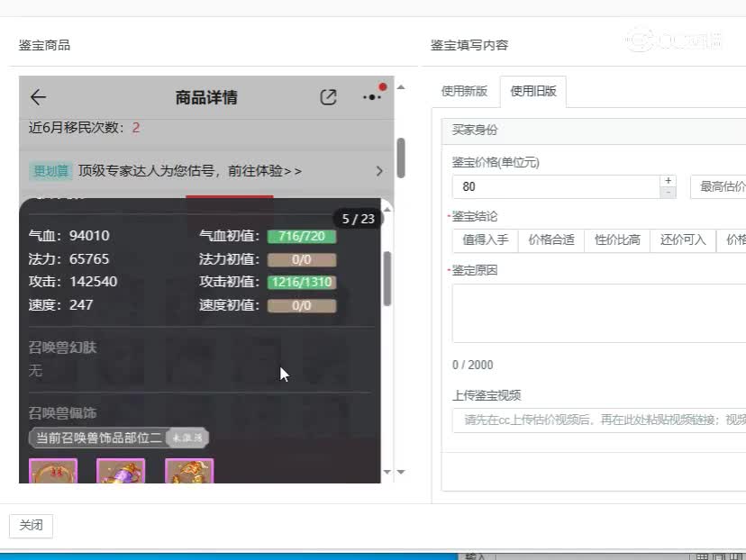This screenshot has height=560, width=746.
Task: Click the 气血初值 716/720 bar
Action: [302, 236]
